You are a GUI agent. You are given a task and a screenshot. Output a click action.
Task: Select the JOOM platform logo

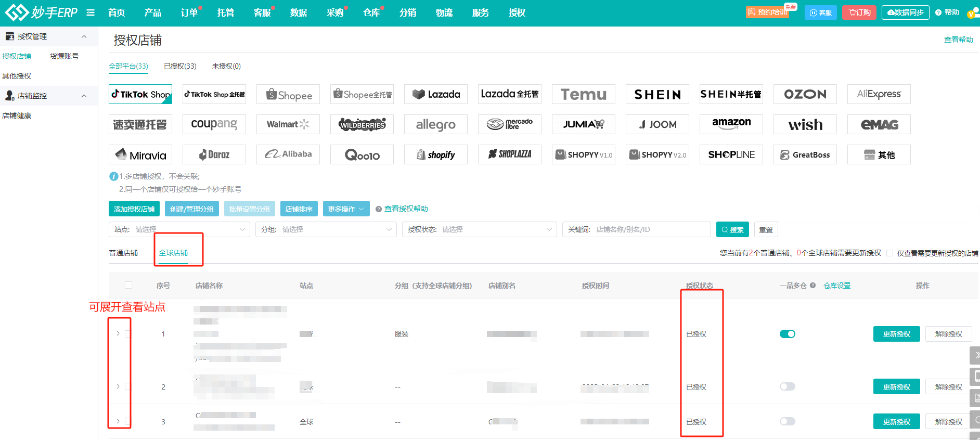(x=657, y=124)
